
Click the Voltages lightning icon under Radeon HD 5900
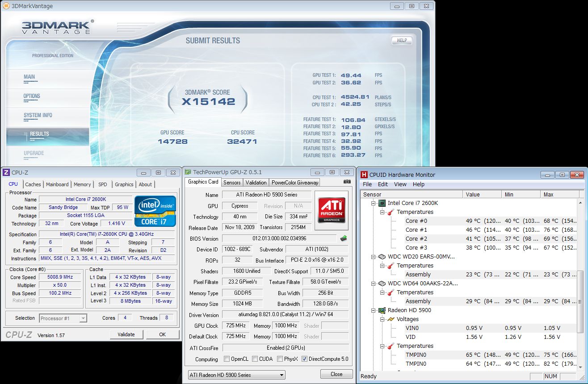click(391, 319)
